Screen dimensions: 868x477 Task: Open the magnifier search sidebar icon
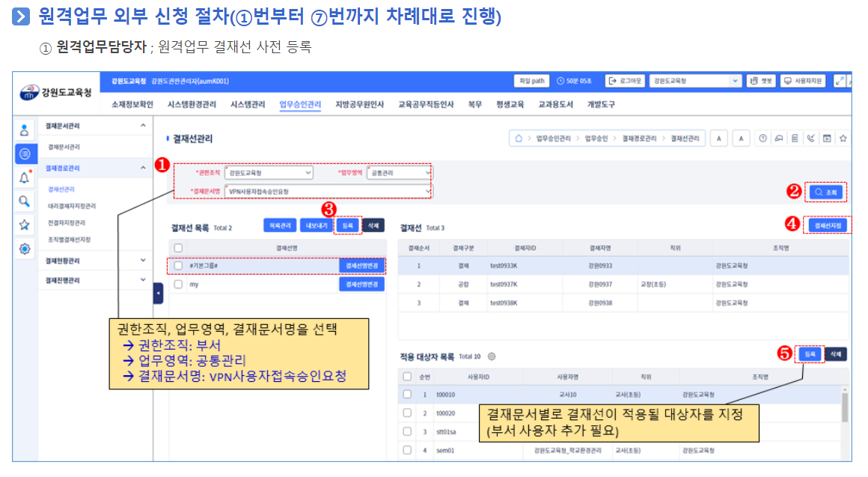pyautogui.click(x=25, y=201)
